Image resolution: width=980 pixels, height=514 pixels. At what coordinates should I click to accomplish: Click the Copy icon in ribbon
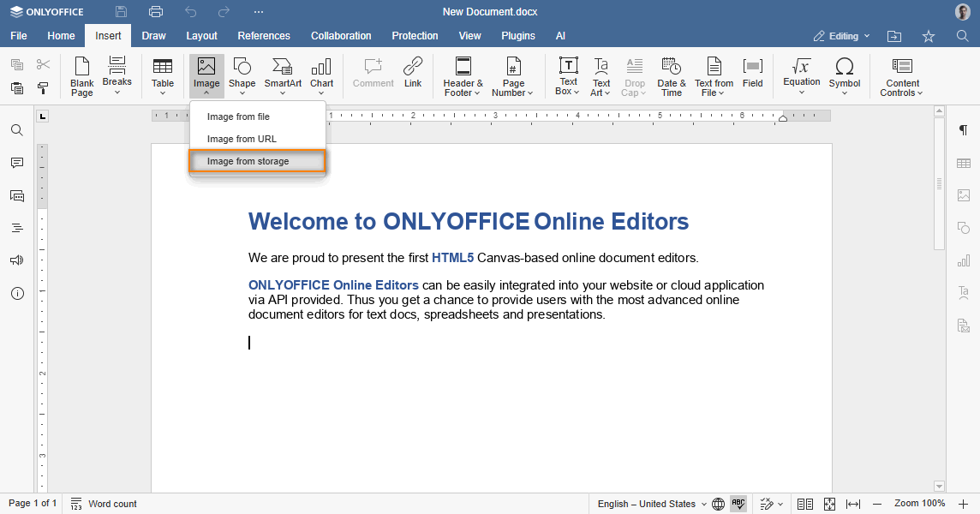click(x=17, y=64)
